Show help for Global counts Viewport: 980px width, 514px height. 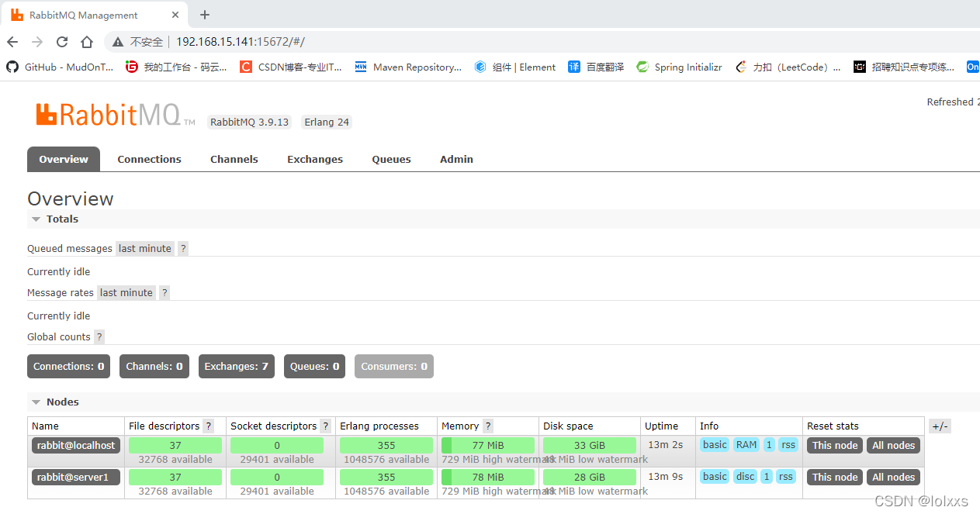99,337
